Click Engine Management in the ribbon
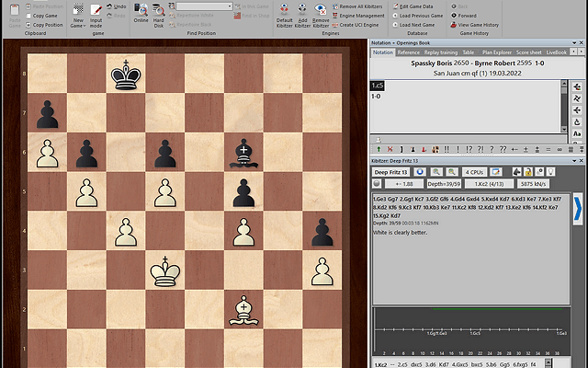This screenshot has height=368, width=588. coord(362,16)
